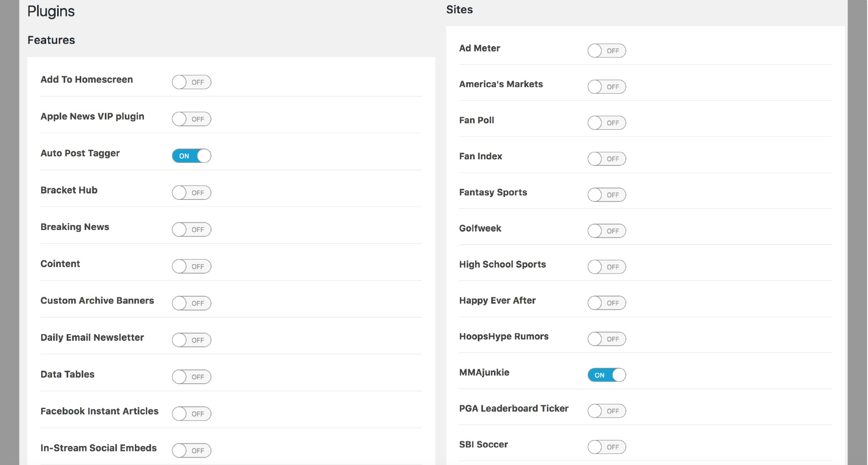This screenshot has height=465, width=868.
Task: Click the Facebook Instant Articles label
Action: click(99, 411)
